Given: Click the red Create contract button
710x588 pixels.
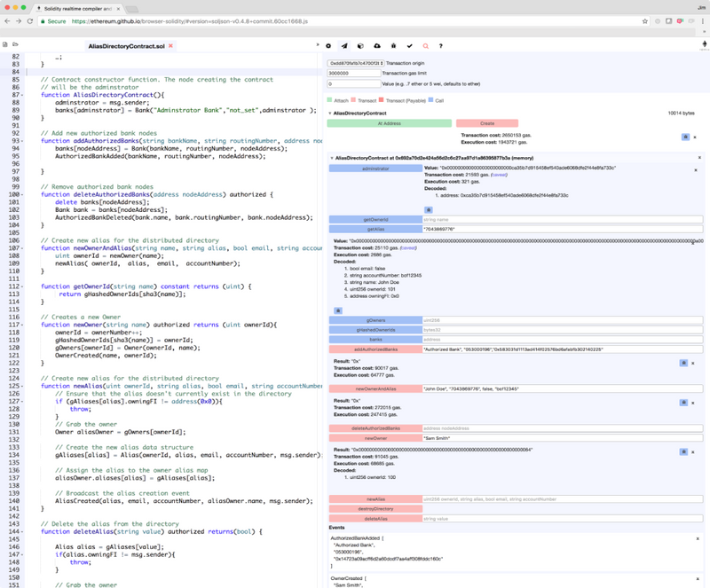Looking at the screenshot, I should tap(487, 123).
